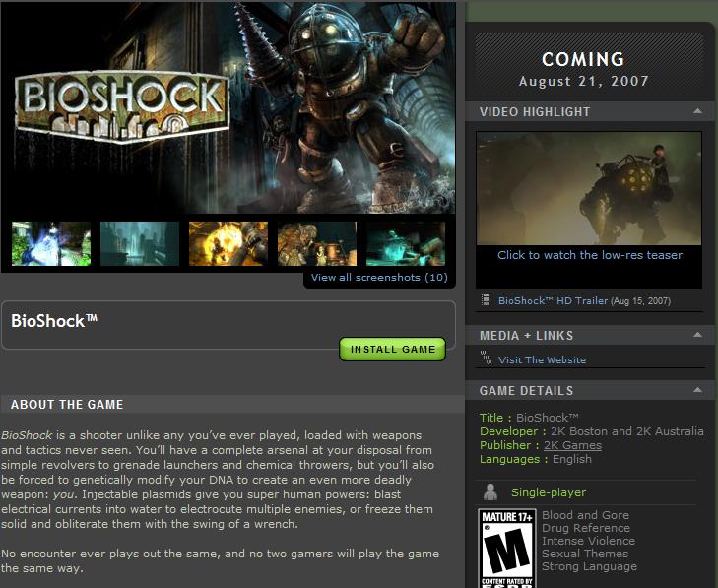718x588 pixels.
Task: Click the single-player person icon
Action: point(490,492)
